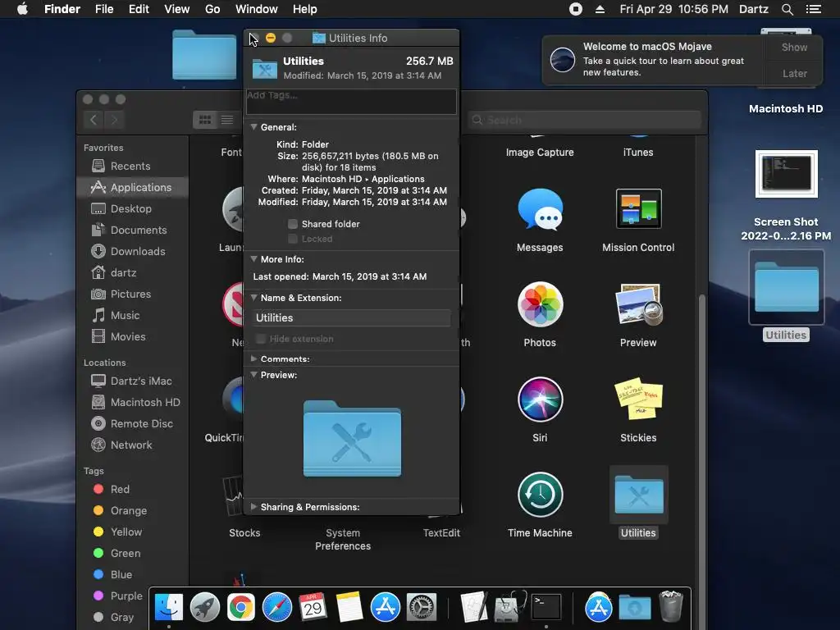The height and width of the screenshot is (630, 840).
Task: Click Finder window vertical scrollbar
Action: [x=702, y=440]
